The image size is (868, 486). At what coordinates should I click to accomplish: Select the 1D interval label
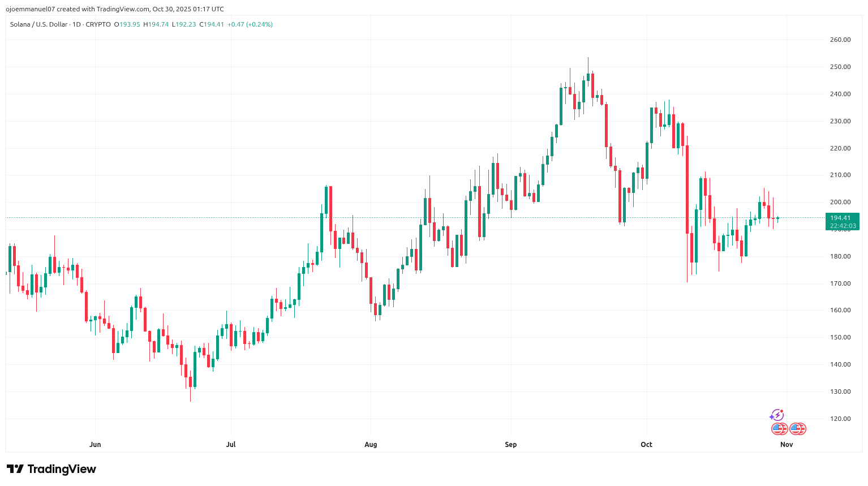76,24
